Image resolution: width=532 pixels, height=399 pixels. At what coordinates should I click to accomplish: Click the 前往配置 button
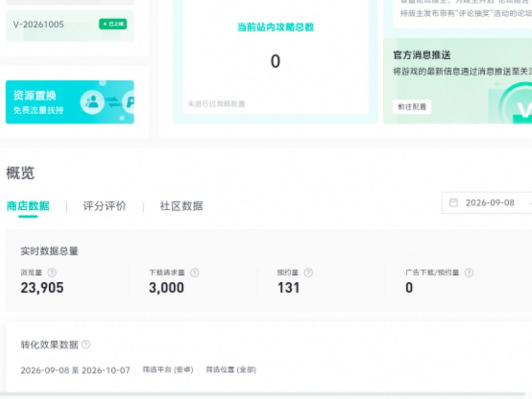(x=412, y=107)
